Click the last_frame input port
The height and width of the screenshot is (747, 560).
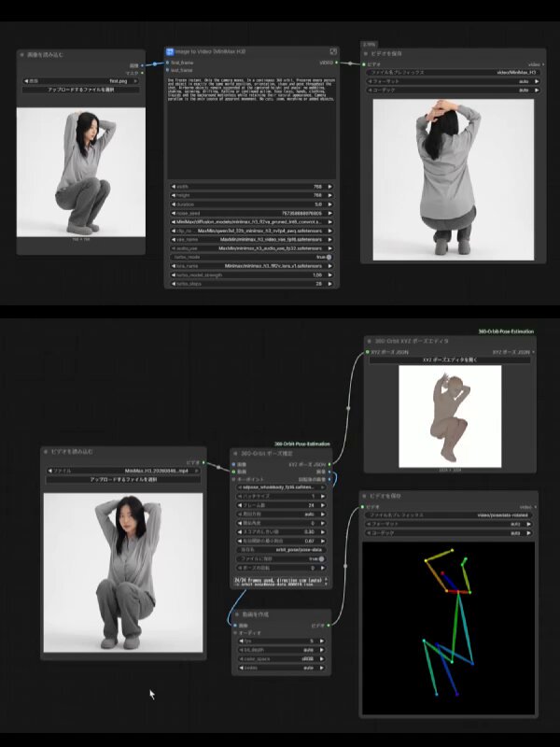[x=168, y=70]
